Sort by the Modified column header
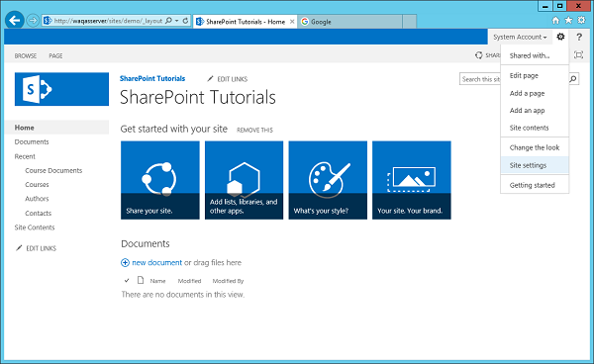The height and width of the screenshot is (364, 594). pyautogui.click(x=189, y=281)
